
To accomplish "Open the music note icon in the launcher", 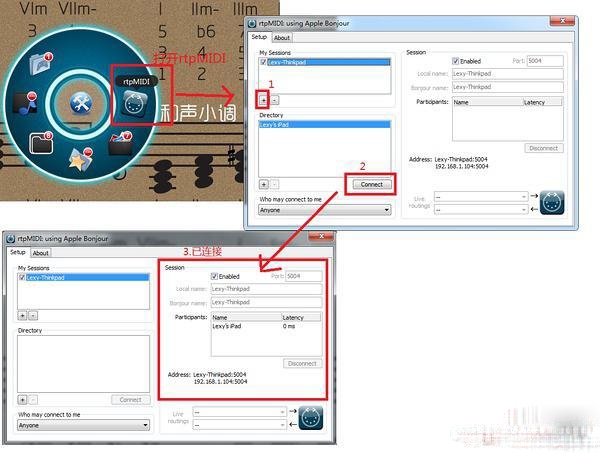I will coord(25,103).
